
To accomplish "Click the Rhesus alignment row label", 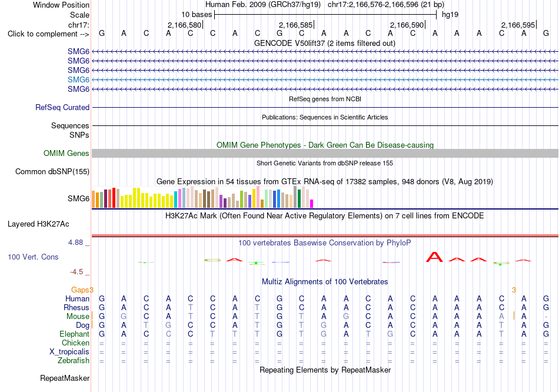I will (76, 307).
